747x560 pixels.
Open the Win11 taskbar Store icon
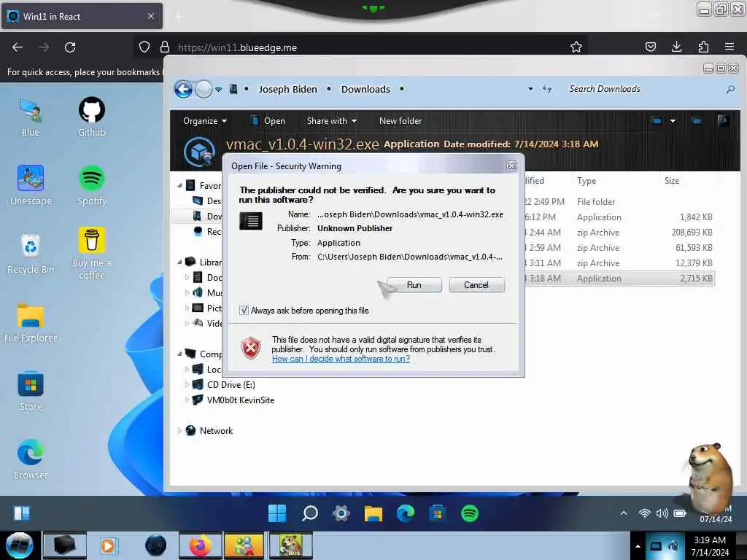(x=438, y=513)
